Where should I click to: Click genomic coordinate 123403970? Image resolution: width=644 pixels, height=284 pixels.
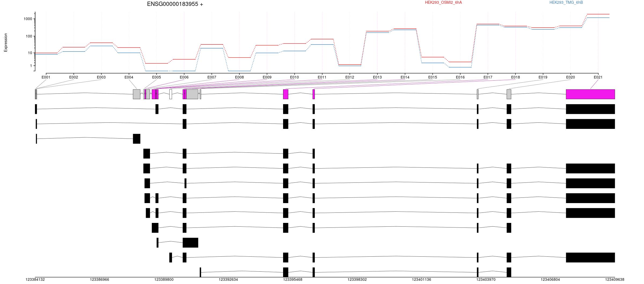pos(486,279)
